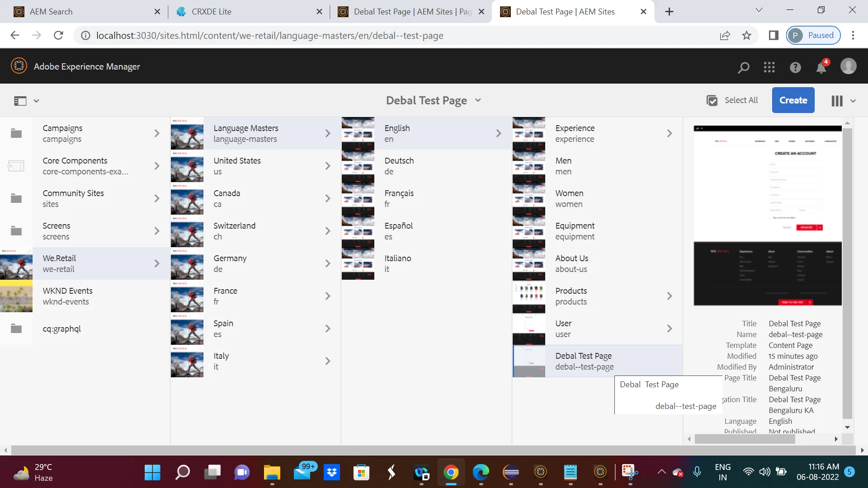Expand the Language Masters chevron
Image resolution: width=868 pixels, height=488 pixels.
point(327,133)
